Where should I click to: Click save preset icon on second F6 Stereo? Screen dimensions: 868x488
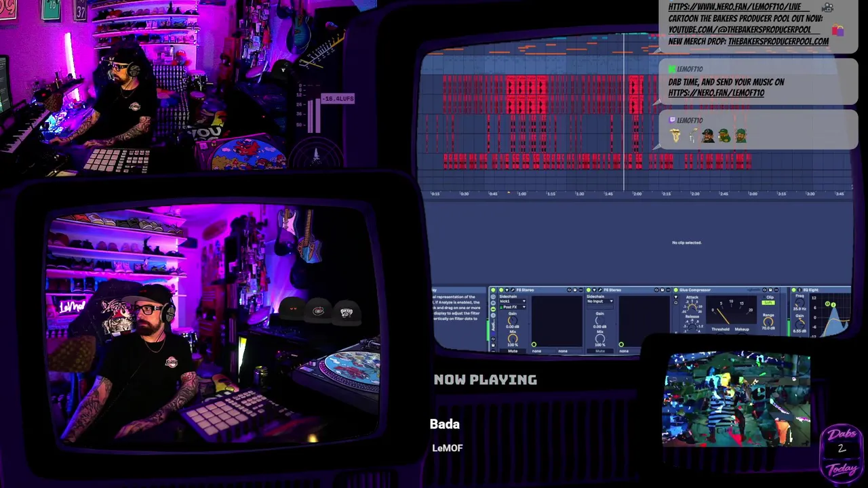pyautogui.click(x=663, y=290)
